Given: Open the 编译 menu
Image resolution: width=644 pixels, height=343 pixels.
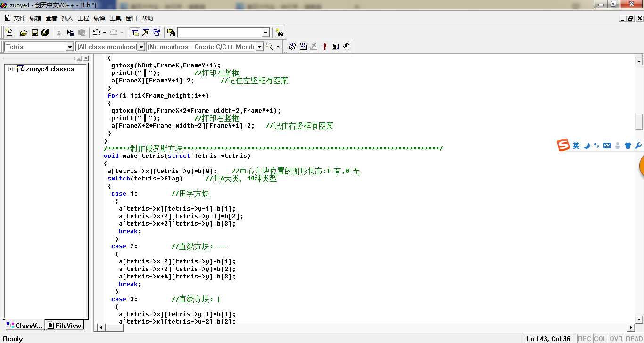Looking at the screenshot, I should pos(99,18).
